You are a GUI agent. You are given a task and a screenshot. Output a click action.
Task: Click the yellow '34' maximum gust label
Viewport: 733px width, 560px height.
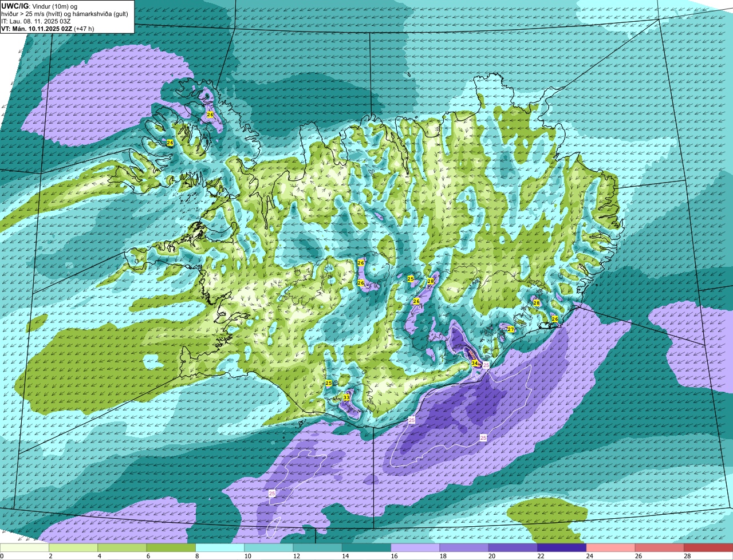474,363
